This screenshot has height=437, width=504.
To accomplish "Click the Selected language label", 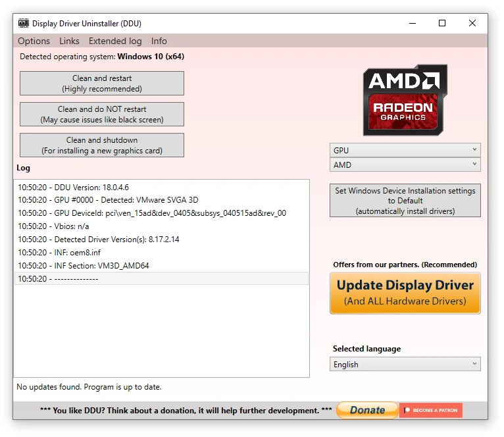I will click(366, 349).
